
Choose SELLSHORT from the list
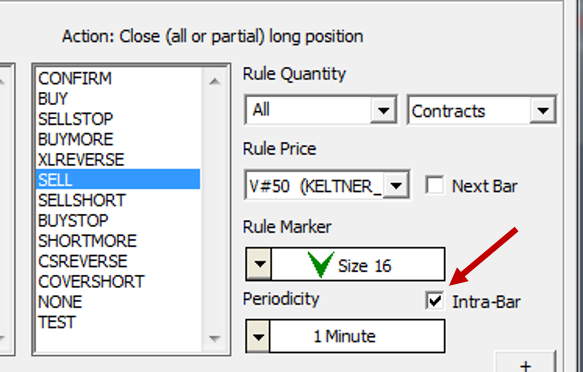[x=118, y=200]
